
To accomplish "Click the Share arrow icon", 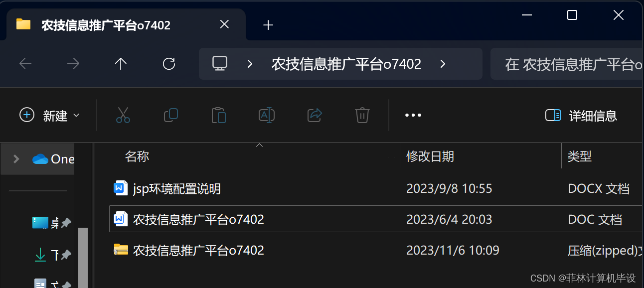I will point(315,115).
